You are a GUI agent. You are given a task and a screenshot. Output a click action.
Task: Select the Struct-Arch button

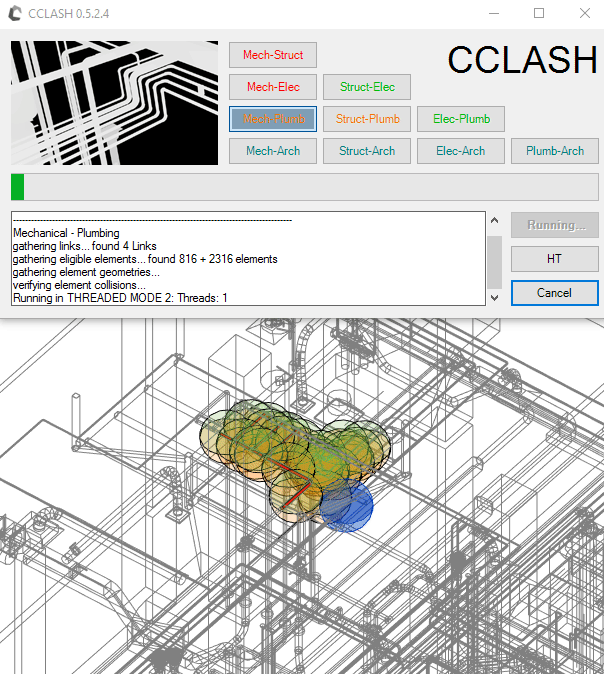(x=367, y=151)
